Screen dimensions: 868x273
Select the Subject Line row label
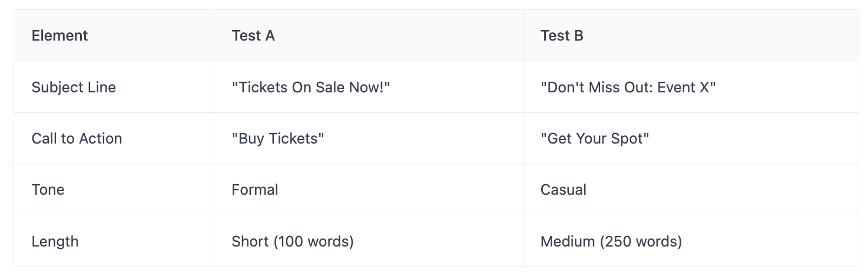74,87
